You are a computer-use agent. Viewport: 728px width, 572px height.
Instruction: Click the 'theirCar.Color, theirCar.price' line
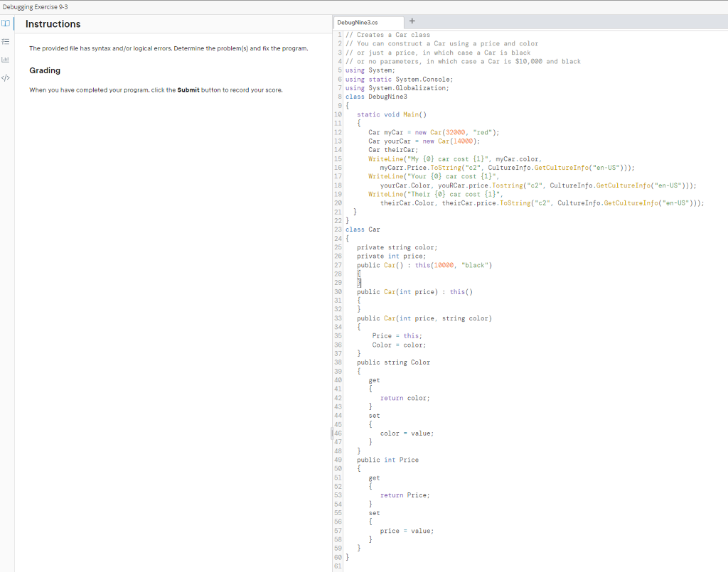(x=542, y=203)
